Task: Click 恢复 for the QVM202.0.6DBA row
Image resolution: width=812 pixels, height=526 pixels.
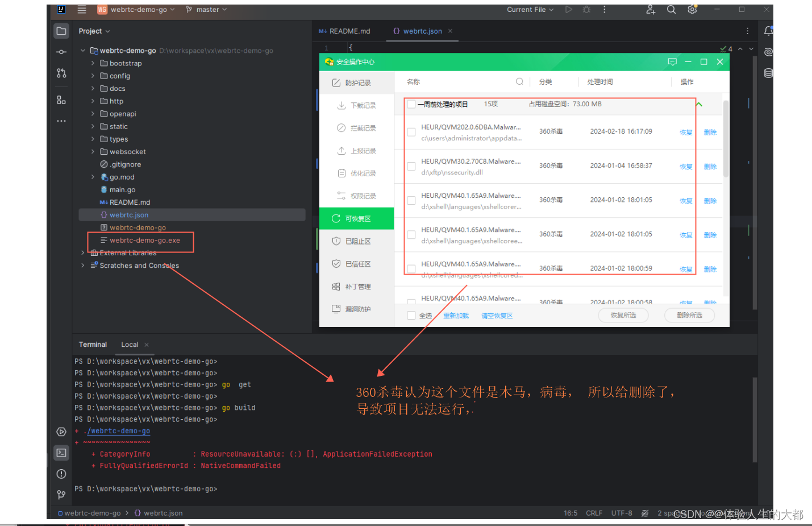Action: coord(686,132)
